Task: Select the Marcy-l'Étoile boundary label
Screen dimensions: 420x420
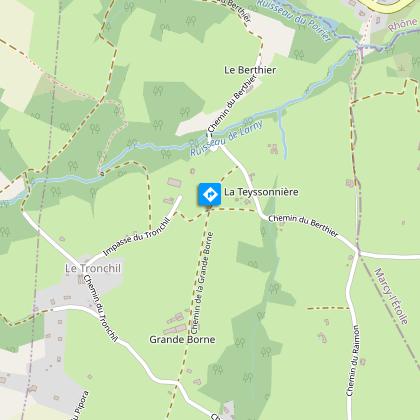Action: click(391, 296)
